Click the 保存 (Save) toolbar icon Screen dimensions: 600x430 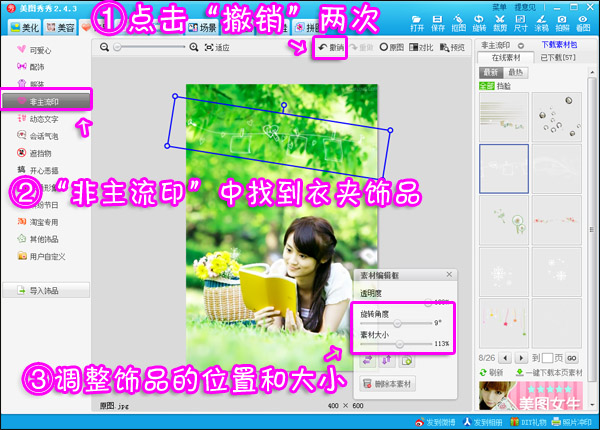click(436, 22)
